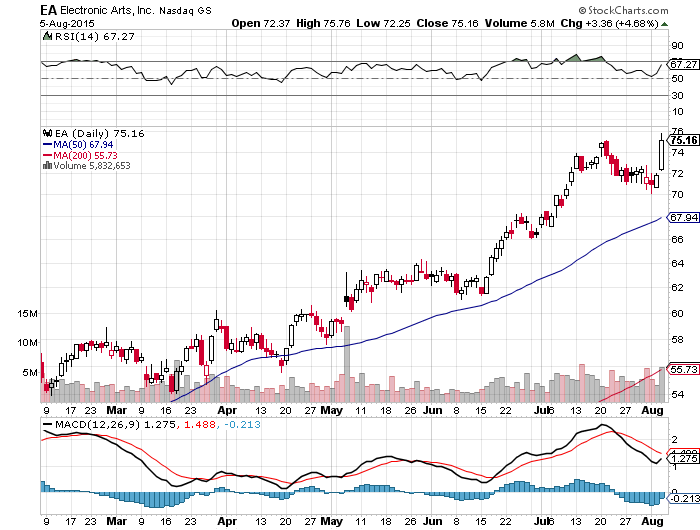
Task: Click the 90 label on RSI axis
Action: pos(677,46)
